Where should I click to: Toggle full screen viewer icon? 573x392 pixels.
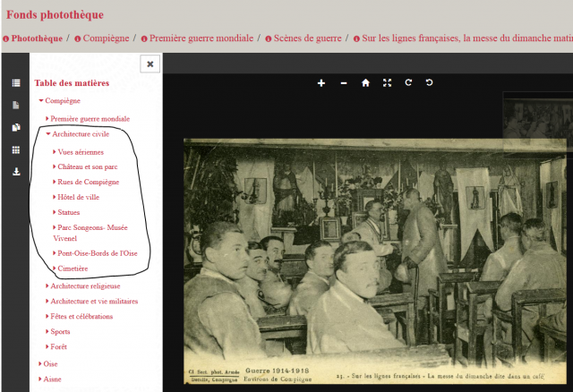click(x=387, y=83)
